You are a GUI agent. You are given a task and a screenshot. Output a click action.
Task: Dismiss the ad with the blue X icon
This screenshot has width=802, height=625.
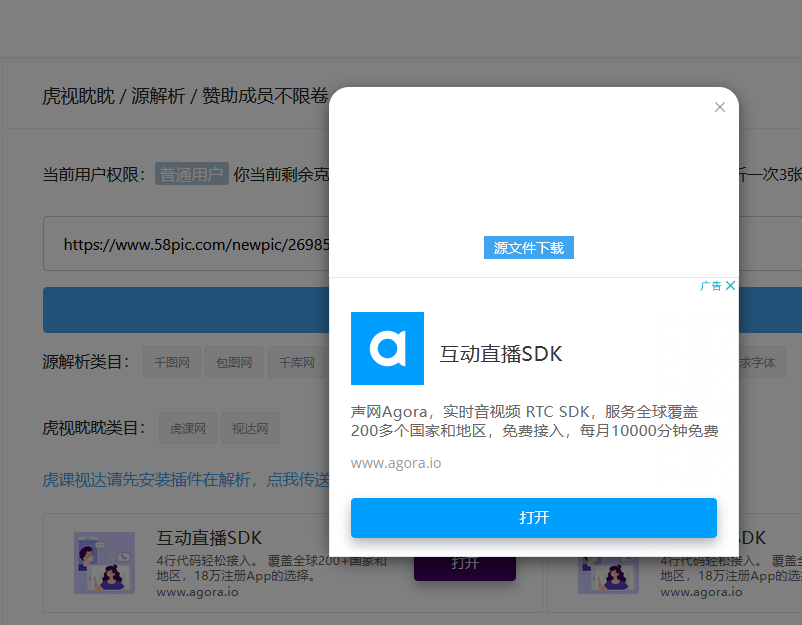tap(730, 285)
